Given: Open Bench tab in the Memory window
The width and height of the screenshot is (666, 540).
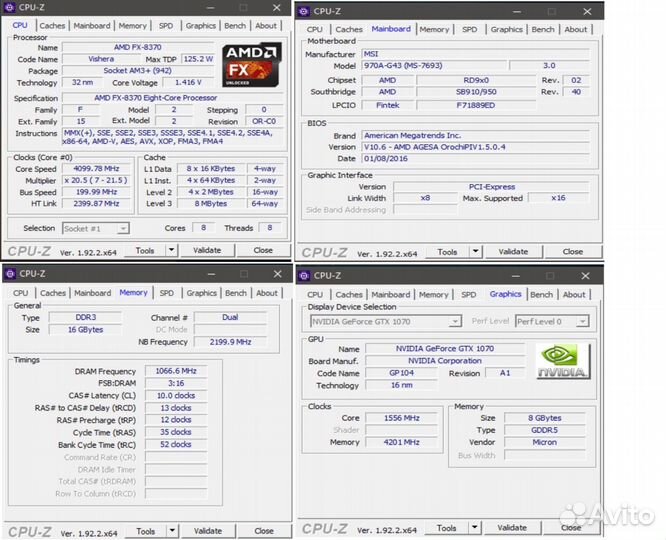Looking at the screenshot, I should [236, 293].
